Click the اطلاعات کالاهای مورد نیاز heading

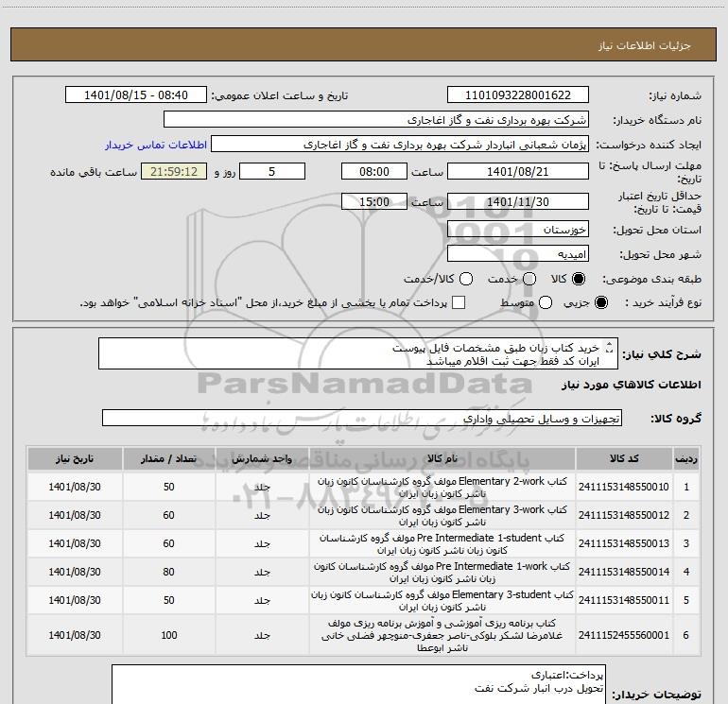click(632, 385)
